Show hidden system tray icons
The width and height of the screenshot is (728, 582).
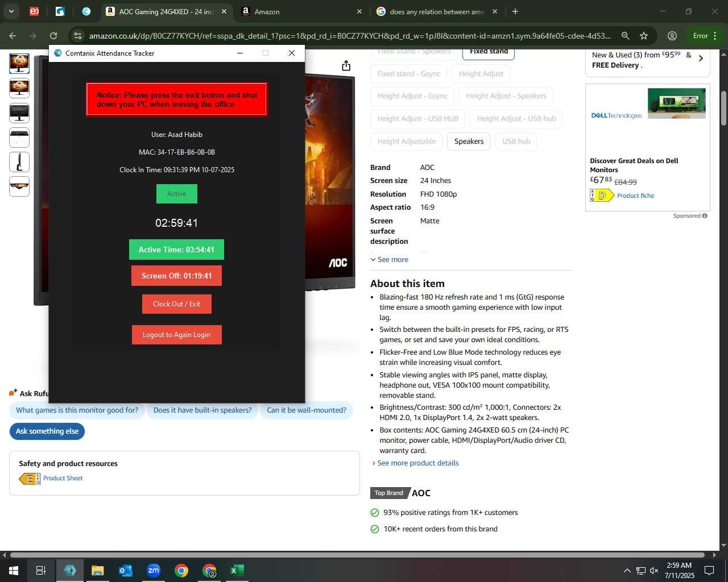point(627,571)
